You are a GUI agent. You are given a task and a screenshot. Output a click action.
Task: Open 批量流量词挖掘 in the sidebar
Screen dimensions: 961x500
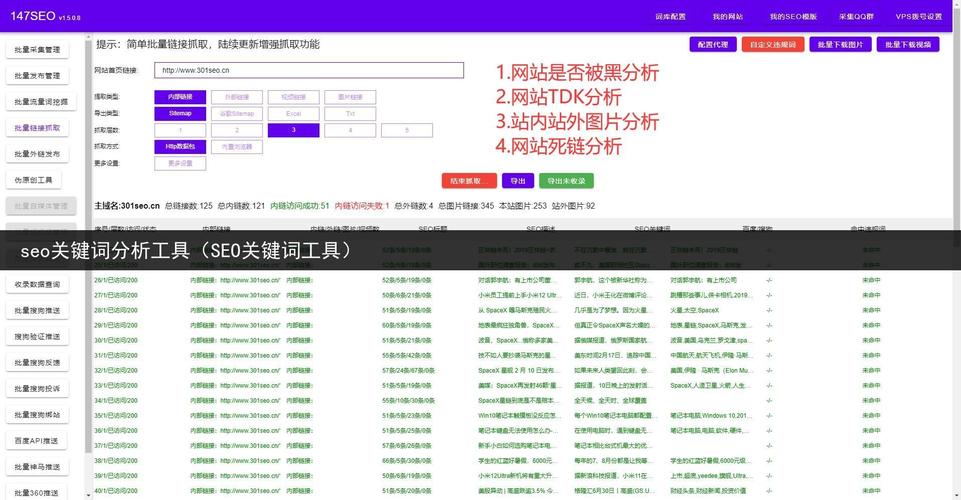[41, 102]
